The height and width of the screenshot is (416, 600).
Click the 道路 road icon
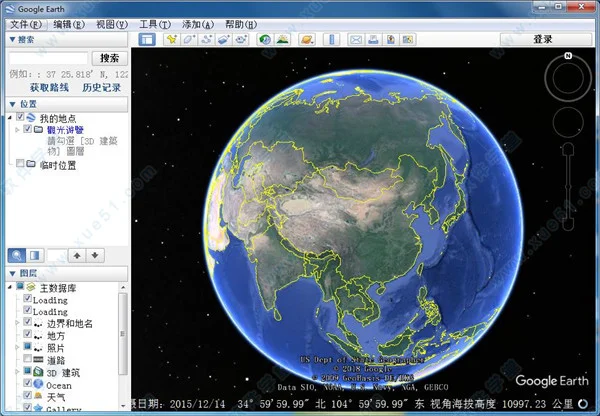coord(38,359)
